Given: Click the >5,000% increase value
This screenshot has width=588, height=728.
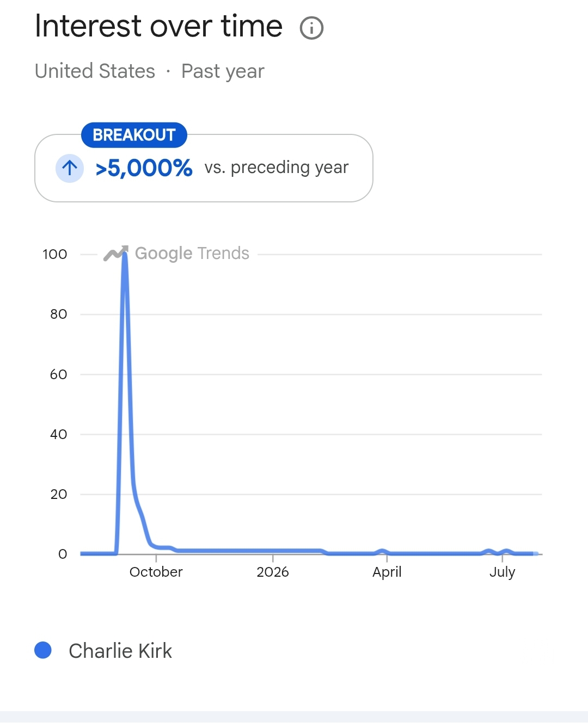Looking at the screenshot, I should pos(144,168).
